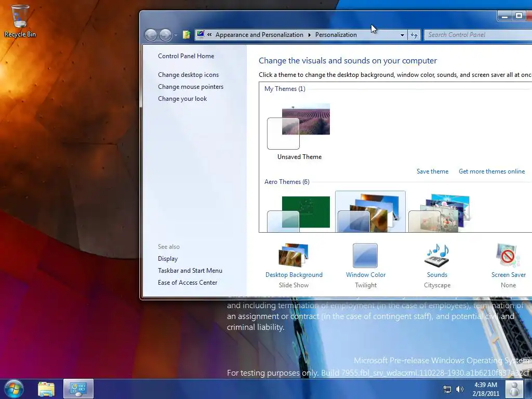The height and width of the screenshot is (399, 532).
Task: Focus the Search Control Panel field
Action: click(x=478, y=35)
